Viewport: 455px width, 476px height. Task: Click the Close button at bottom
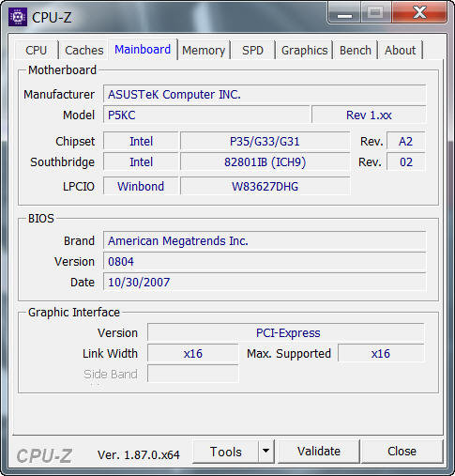click(x=402, y=452)
